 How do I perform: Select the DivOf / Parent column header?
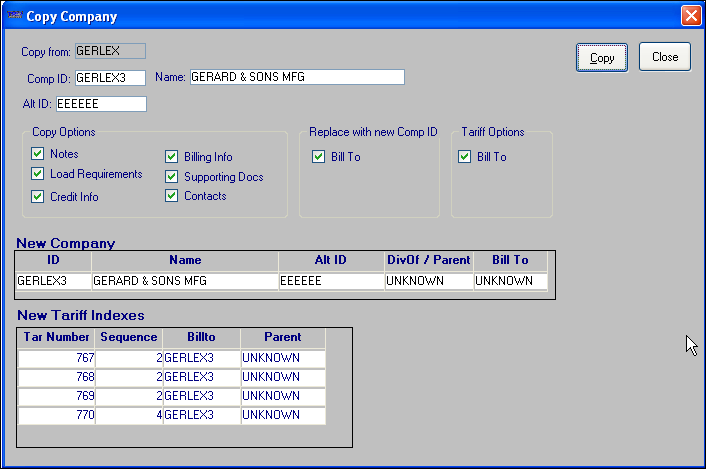point(428,260)
